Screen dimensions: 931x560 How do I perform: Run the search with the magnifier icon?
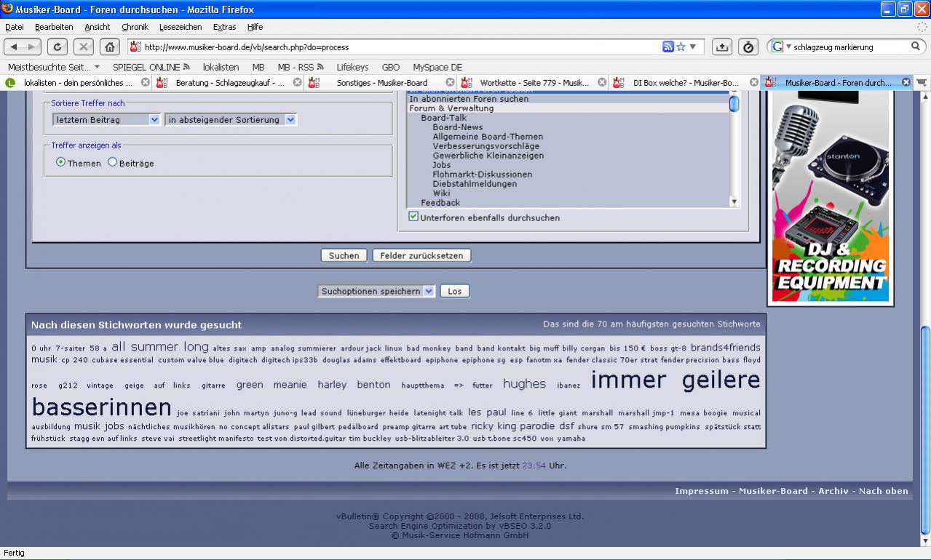[x=916, y=47]
